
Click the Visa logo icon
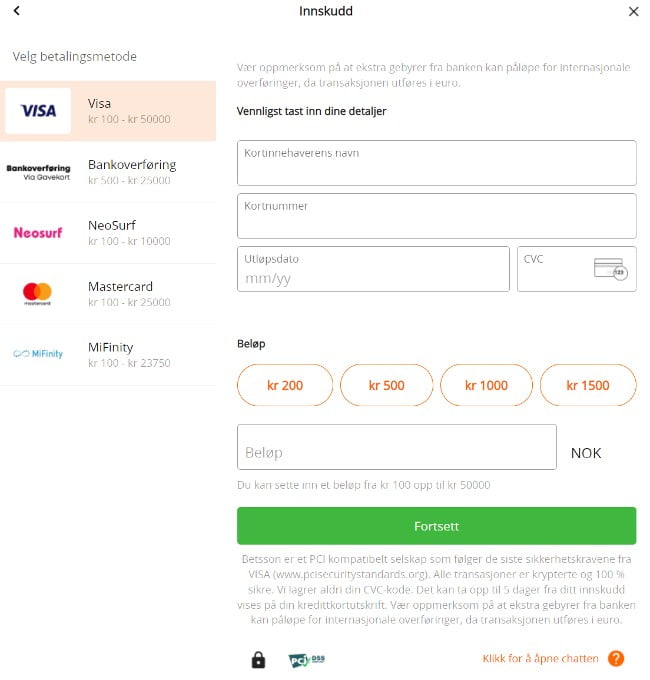(x=38, y=111)
